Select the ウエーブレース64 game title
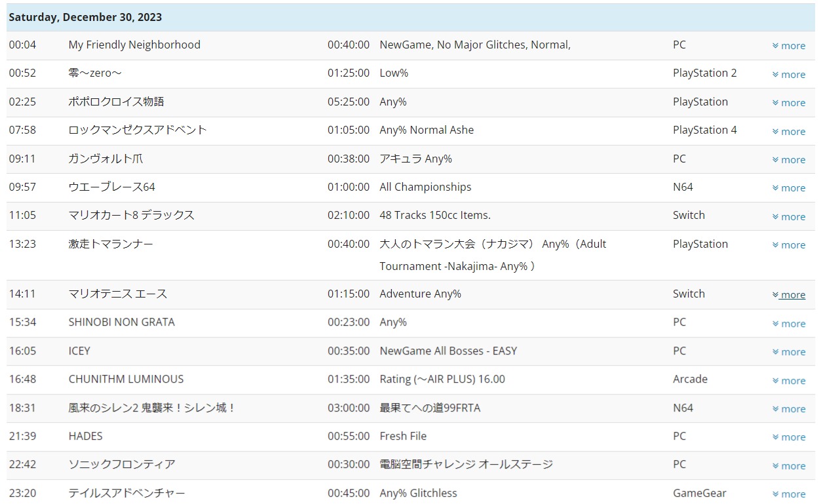The width and height of the screenshot is (823, 504). [x=111, y=187]
